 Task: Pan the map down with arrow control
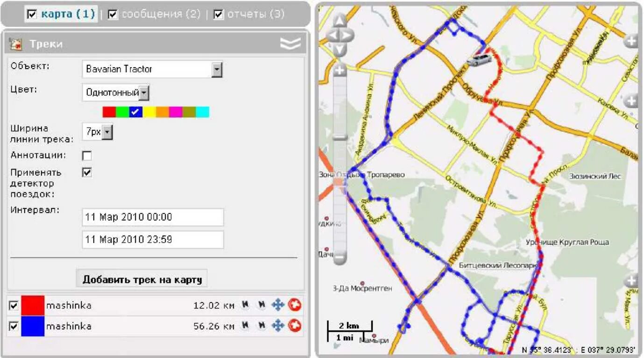pyautogui.click(x=340, y=49)
